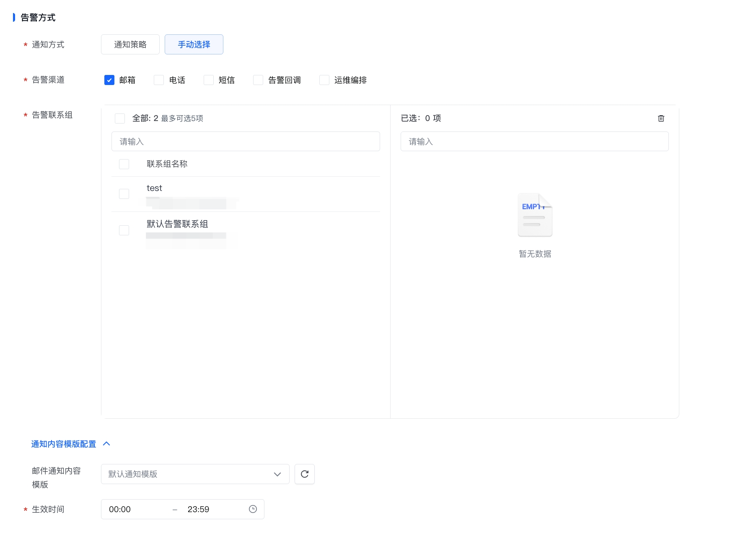Open the clock icon time picker
This screenshot has width=756, height=536.
point(253,509)
